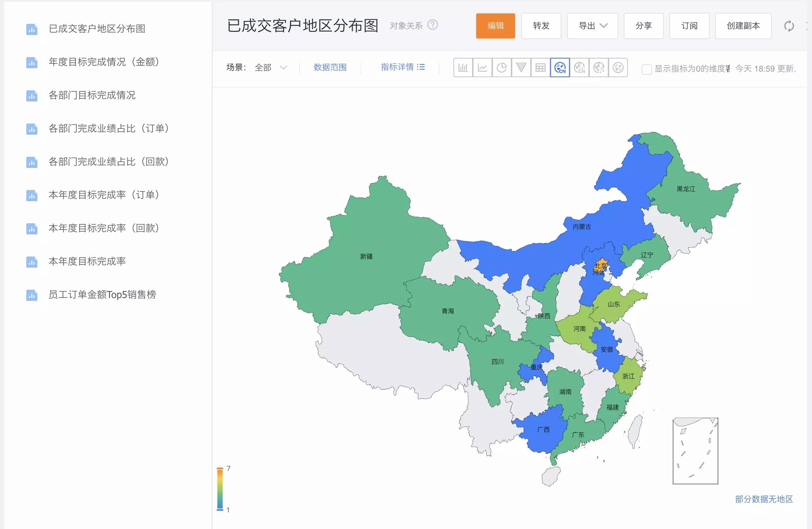Open 各部门目标完成情况 report
Image resolution: width=812 pixels, height=529 pixels.
(x=92, y=95)
